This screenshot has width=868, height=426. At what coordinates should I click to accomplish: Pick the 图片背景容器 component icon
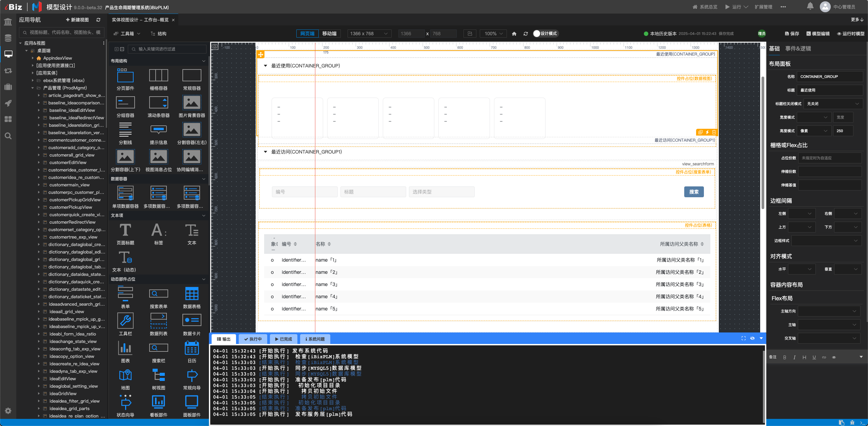click(x=192, y=103)
